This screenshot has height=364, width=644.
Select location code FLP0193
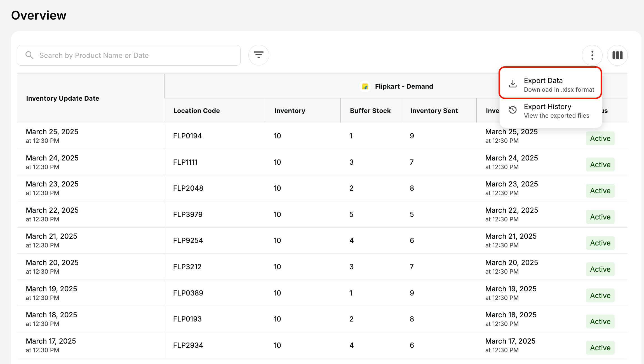pyautogui.click(x=187, y=319)
